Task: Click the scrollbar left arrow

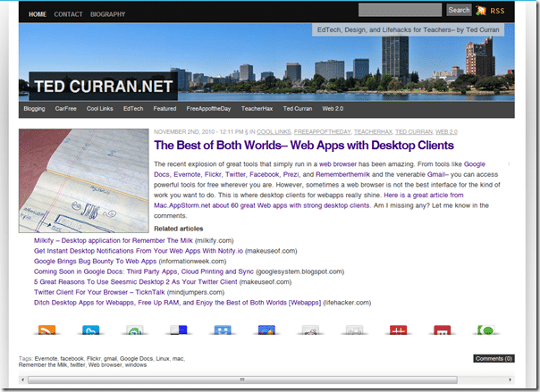Action: (x=22, y=379)
